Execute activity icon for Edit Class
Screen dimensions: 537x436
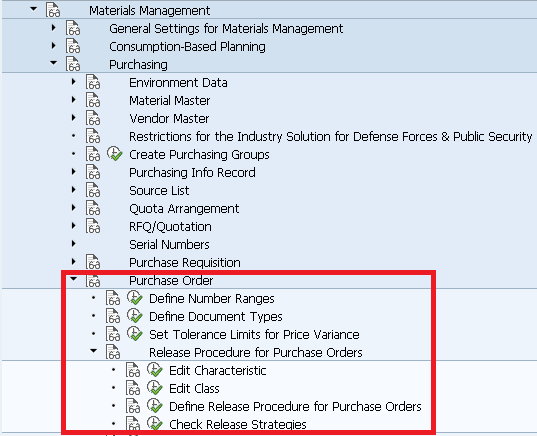coord(155,388)
